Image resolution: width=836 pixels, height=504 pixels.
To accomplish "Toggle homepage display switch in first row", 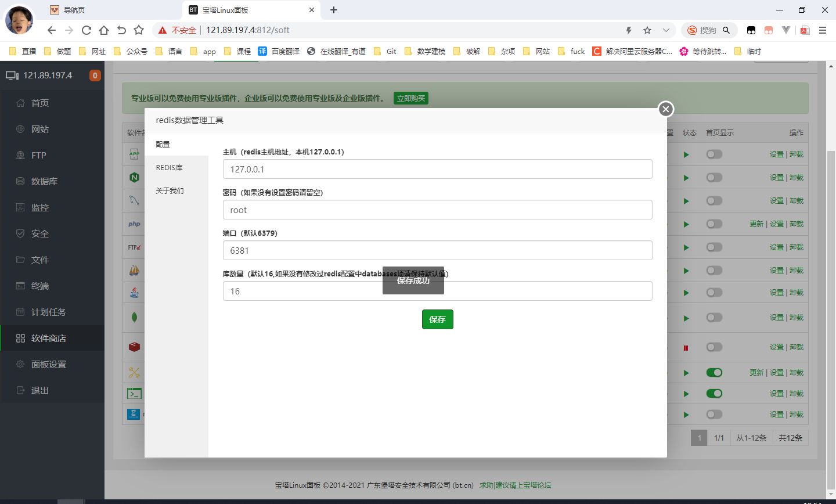I will click(x=714, y=154).
